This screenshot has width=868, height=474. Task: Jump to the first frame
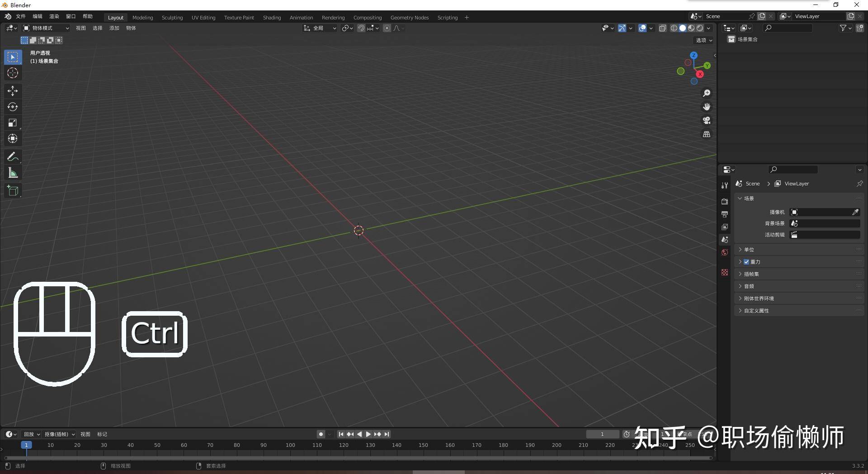pos(341,434)
